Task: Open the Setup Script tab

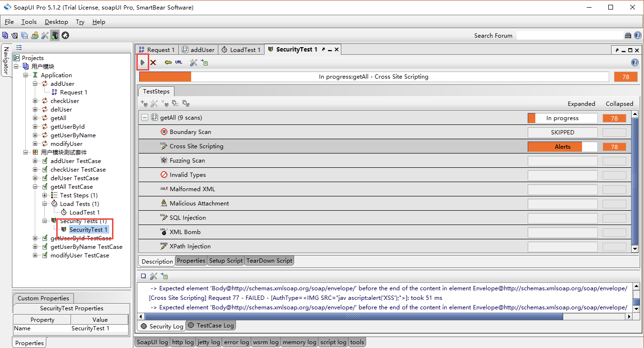Action: coord(226,261)
